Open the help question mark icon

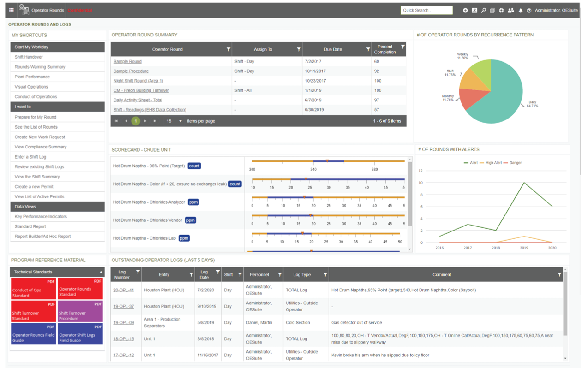coord(529,10)
